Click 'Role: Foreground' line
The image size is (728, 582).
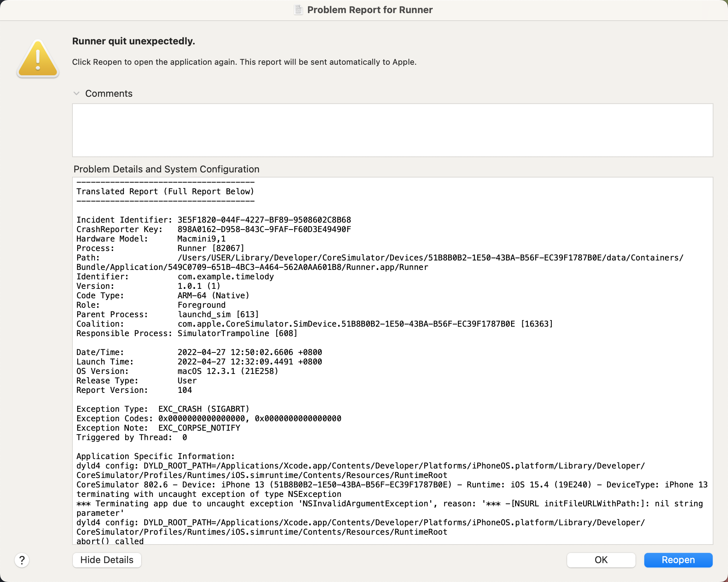151,305
